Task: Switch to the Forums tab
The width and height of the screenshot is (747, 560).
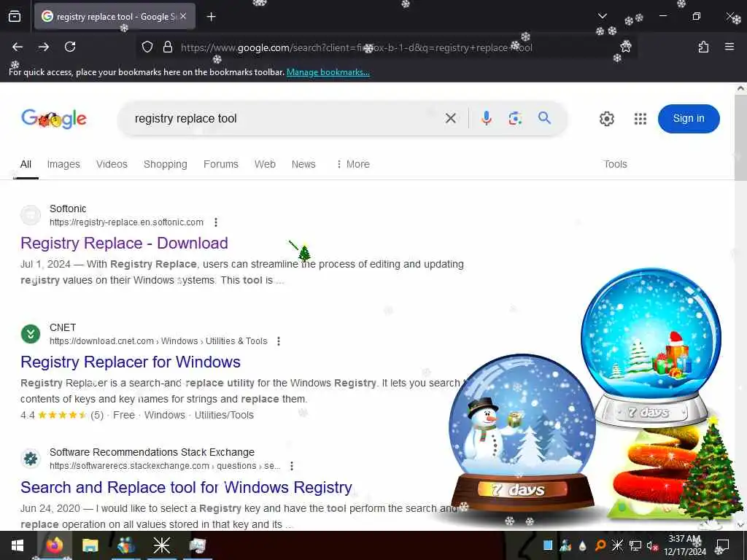Action: coord(220,164)
